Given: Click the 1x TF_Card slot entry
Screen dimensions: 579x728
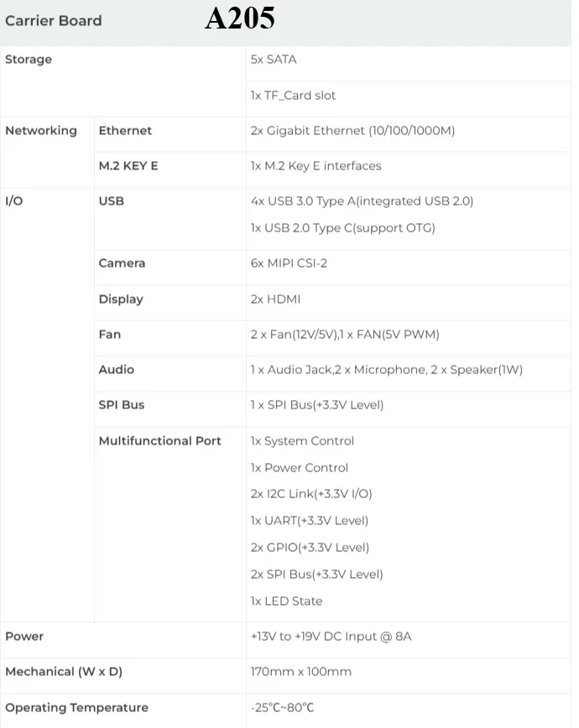Looking at the screenshot, I should pos(293,96).
